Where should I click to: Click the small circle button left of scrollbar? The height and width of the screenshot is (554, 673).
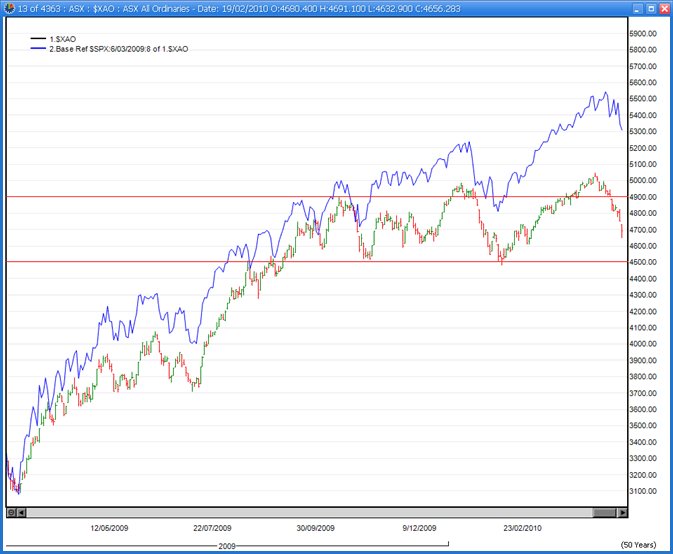click(12, 512)
